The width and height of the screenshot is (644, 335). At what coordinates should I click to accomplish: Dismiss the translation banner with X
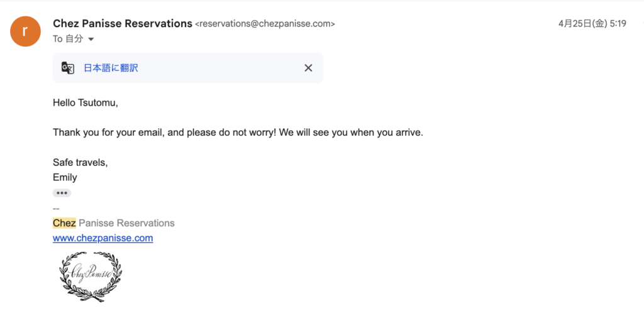coord(308,68)
